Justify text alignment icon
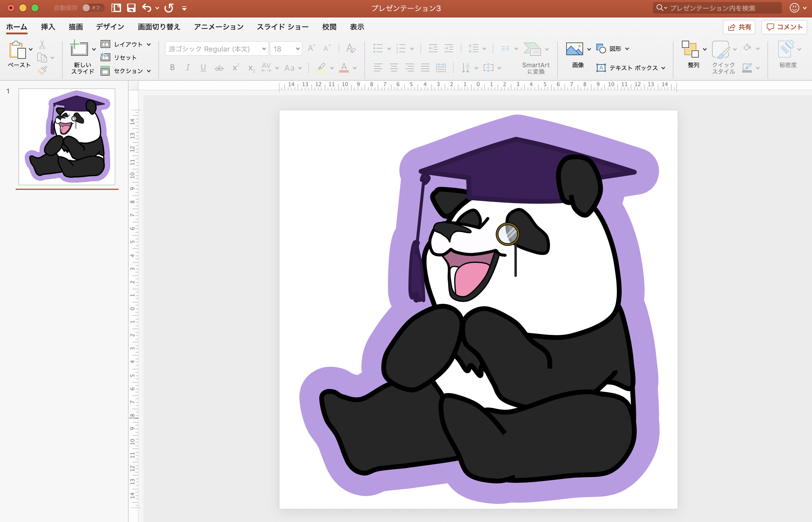Viewport: 812px width, 522px height. 425,68
